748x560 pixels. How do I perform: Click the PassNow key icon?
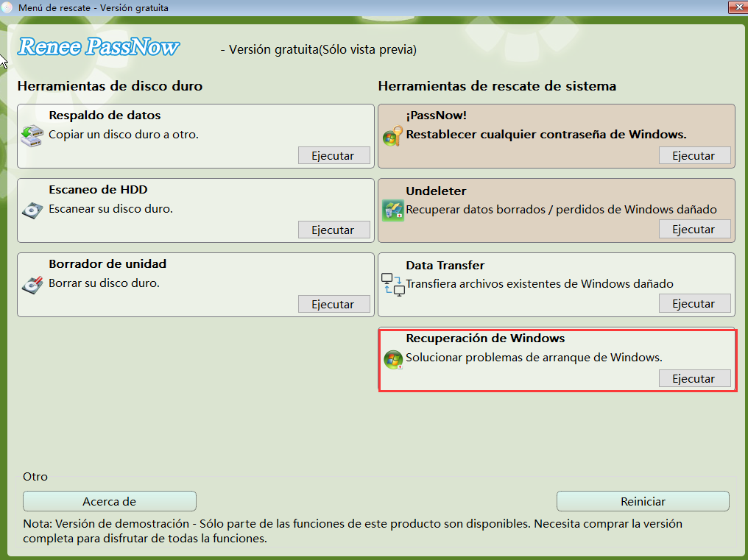[393, 136]
